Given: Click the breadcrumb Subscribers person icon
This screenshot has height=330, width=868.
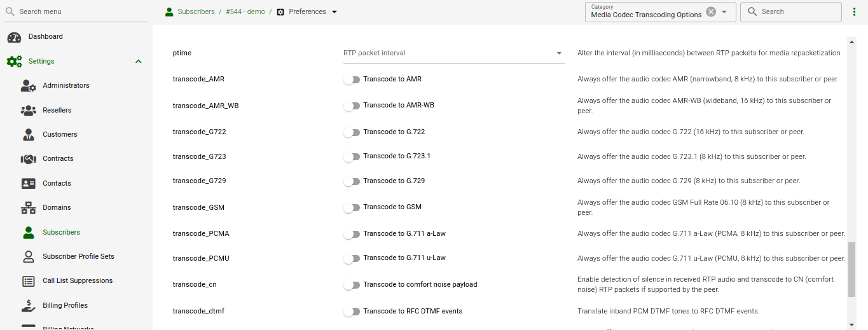Looking at the screenshot, I should [169, 11].
